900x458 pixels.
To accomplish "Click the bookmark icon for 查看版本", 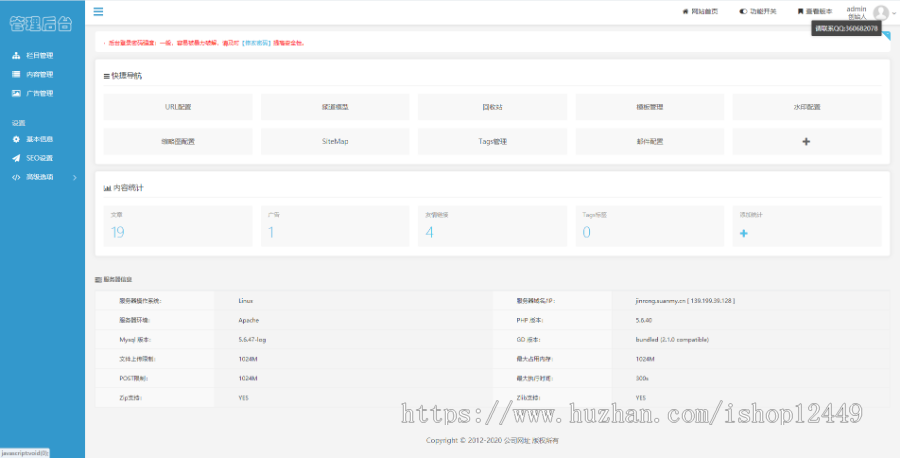I will pyautogui.click(x=800, y=11).
